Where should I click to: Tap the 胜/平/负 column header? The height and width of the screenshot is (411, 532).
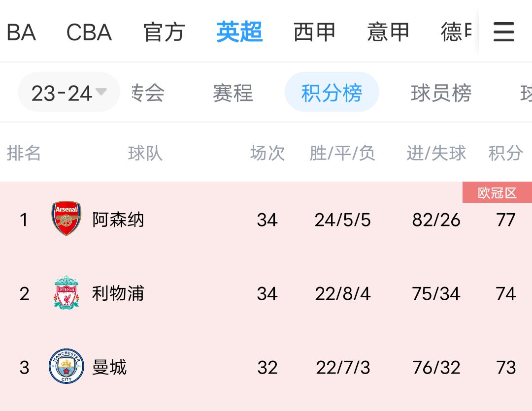342,154
